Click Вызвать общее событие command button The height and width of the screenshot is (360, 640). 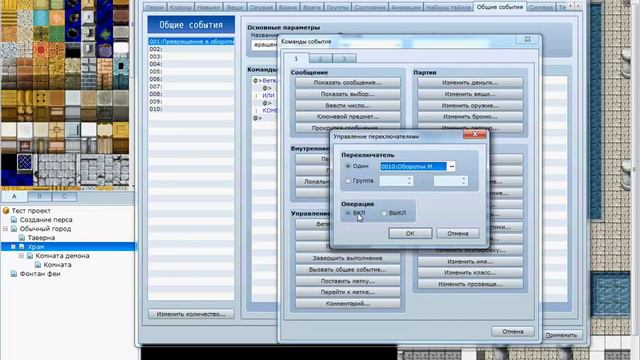(347, 269)
